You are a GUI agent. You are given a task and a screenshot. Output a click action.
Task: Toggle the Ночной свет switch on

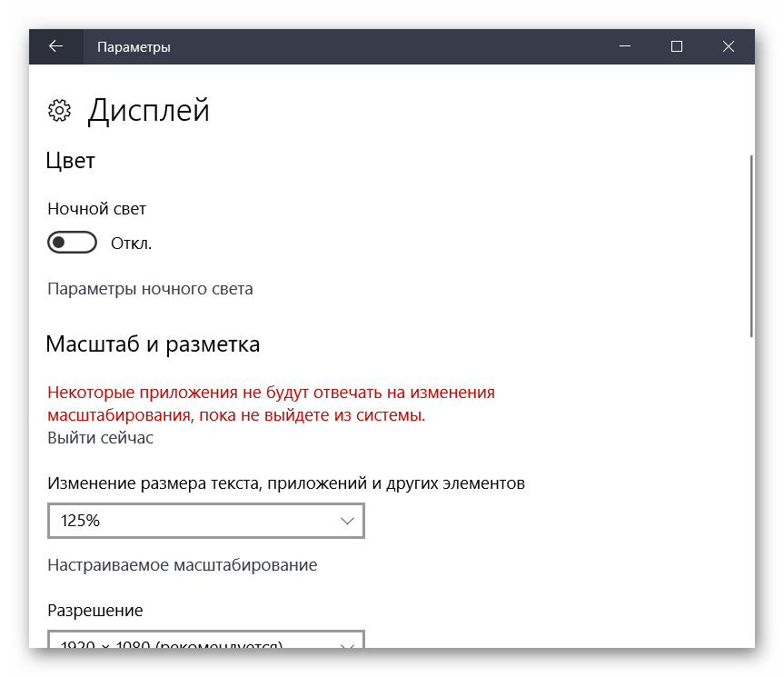click(72, 243)
